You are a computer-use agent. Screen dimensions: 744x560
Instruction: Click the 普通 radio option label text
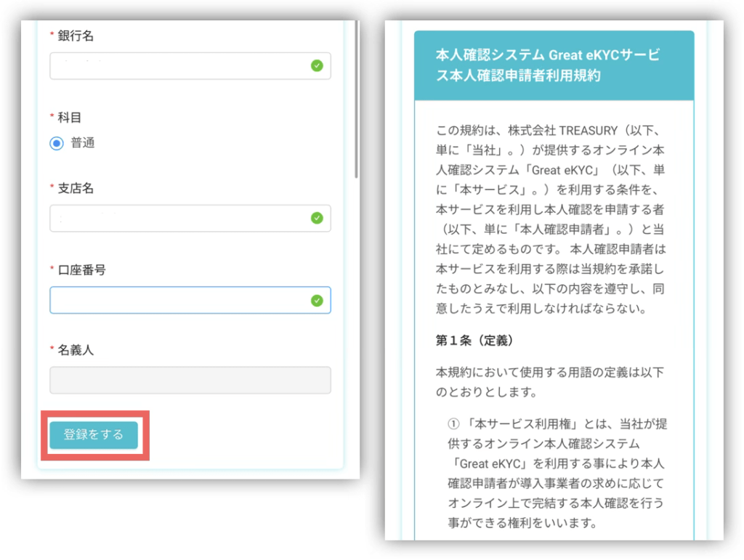[83, 143]
